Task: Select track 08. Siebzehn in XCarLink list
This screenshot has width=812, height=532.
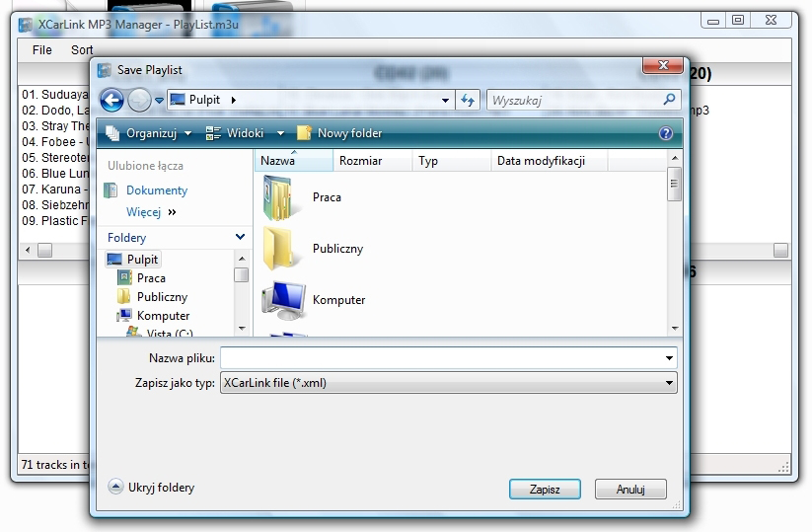Action: (55, 204)
